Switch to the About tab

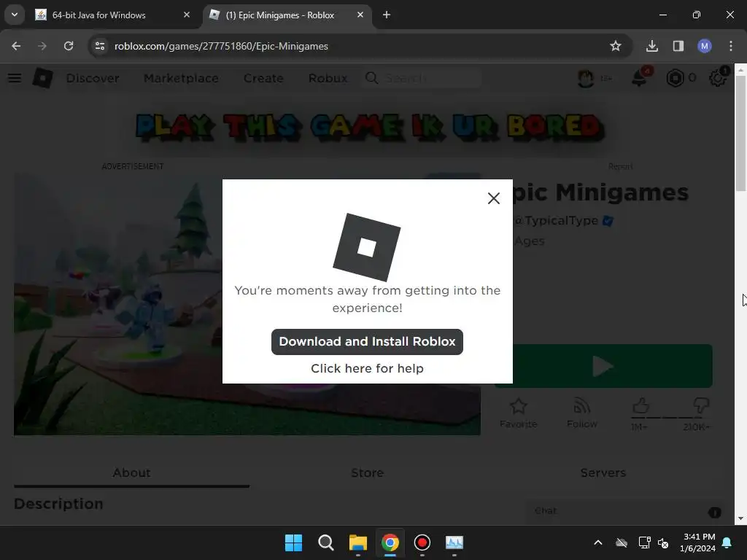(131, 472)
